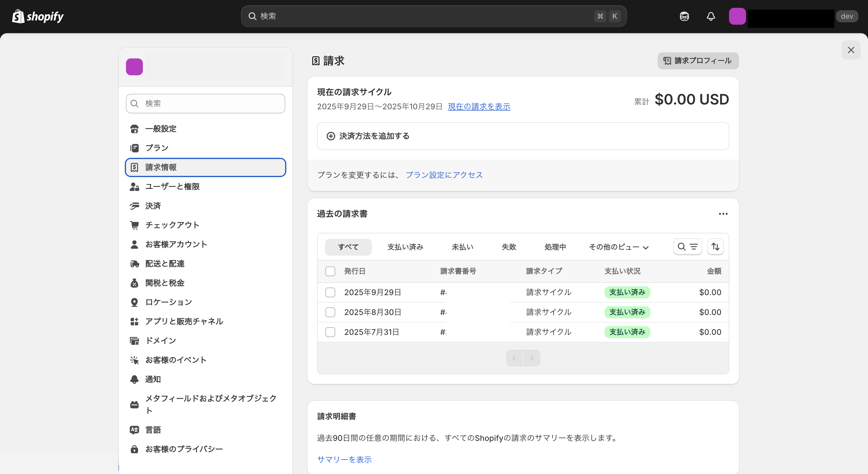The image size is (868, 474).
Task: Click the sort icon in past invoices table
Action: point(716,247)
